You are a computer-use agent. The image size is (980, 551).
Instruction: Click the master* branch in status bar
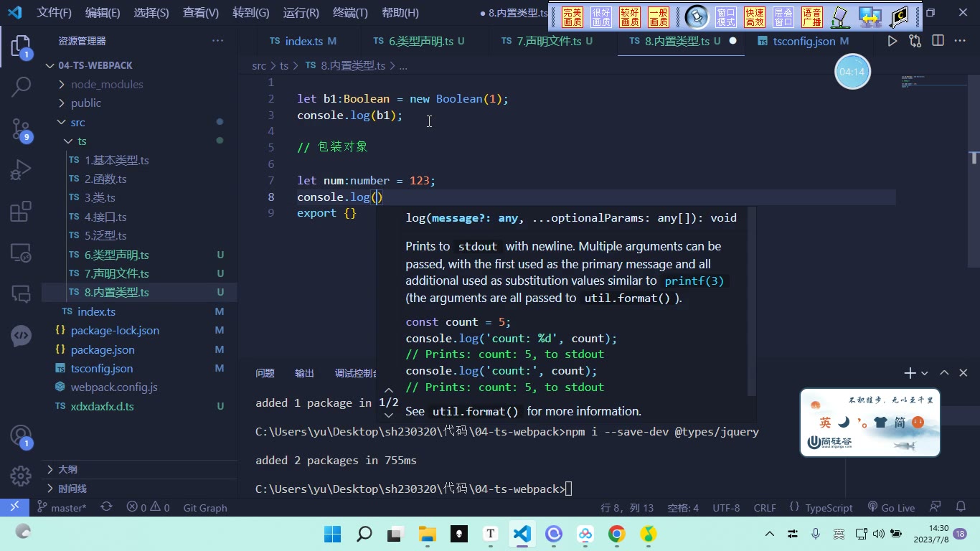tap(62, 507)
